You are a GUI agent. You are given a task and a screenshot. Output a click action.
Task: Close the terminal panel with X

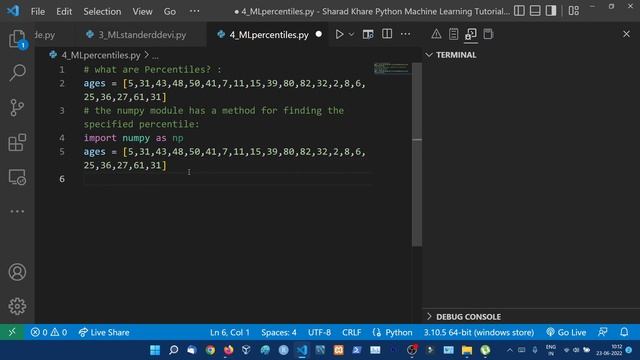[627, 34]
